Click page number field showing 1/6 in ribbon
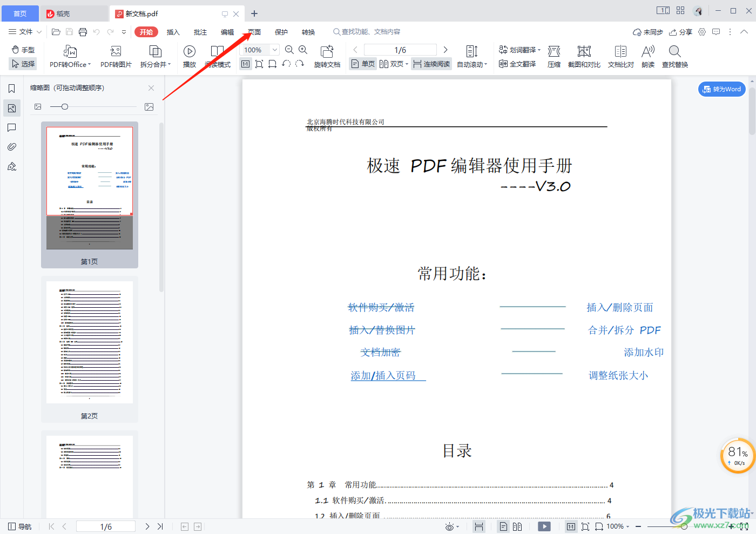Image resolution: width=756 pixels, height=534 pixels. [400, 50]
